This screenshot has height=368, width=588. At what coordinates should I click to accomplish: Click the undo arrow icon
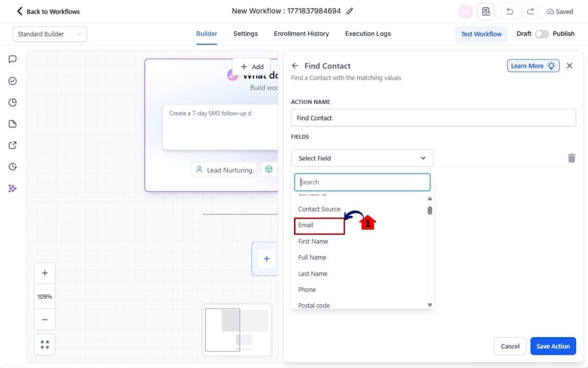point(510,11)
